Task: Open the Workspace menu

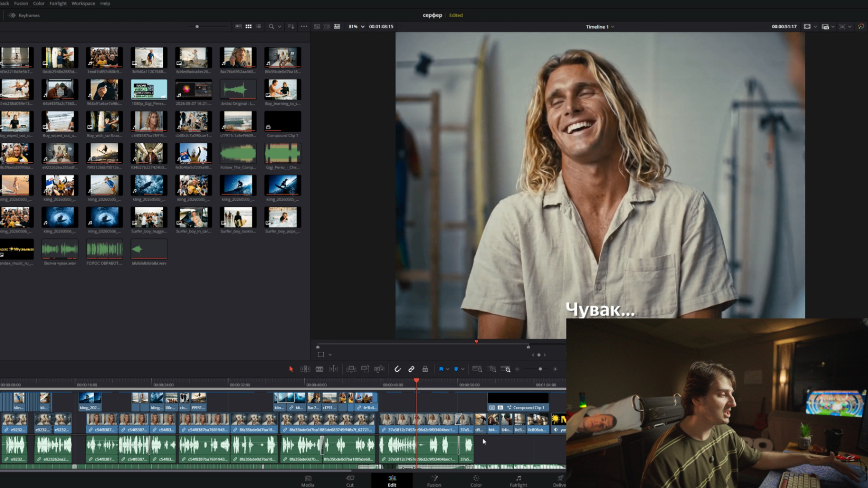Action: tap(83, 4)
